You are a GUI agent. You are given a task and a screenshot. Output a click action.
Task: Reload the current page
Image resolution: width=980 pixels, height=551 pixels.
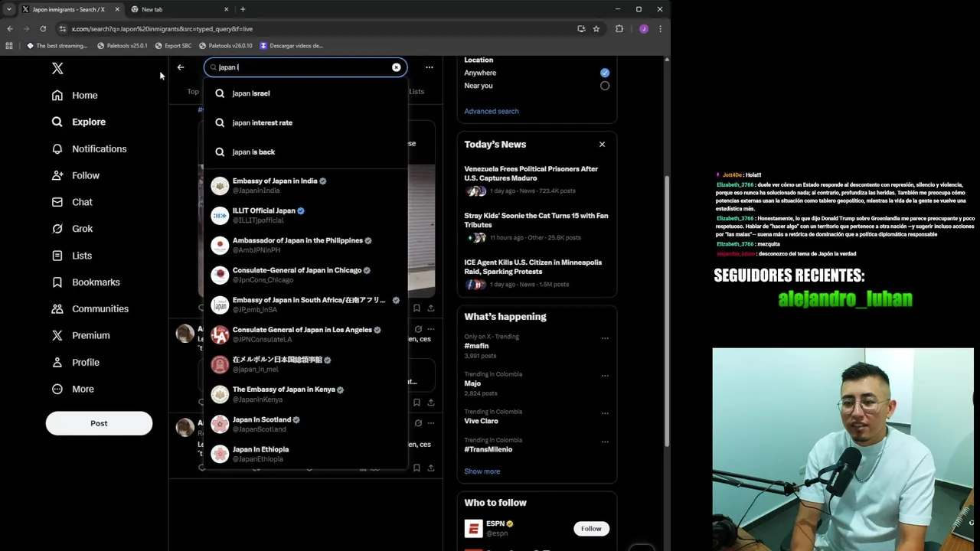pos(43,29)
